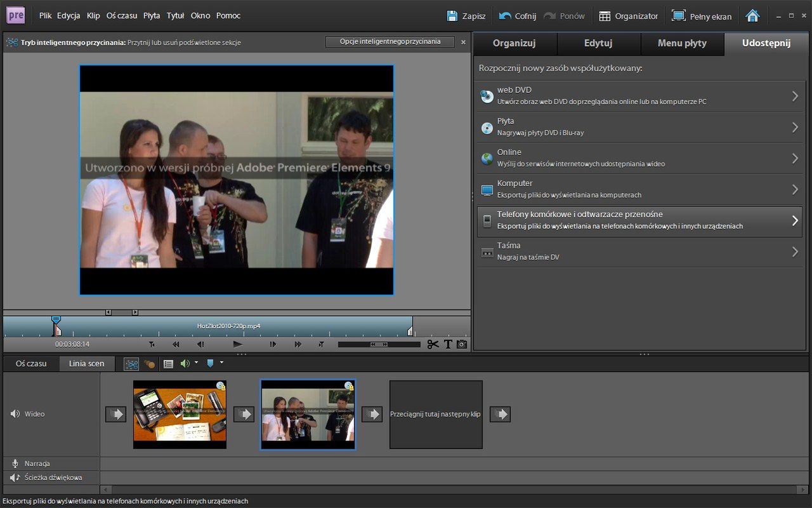This screenshot has height=508, width=812.
Task: Switch to the Oś czasu tab
Action: 31,364
